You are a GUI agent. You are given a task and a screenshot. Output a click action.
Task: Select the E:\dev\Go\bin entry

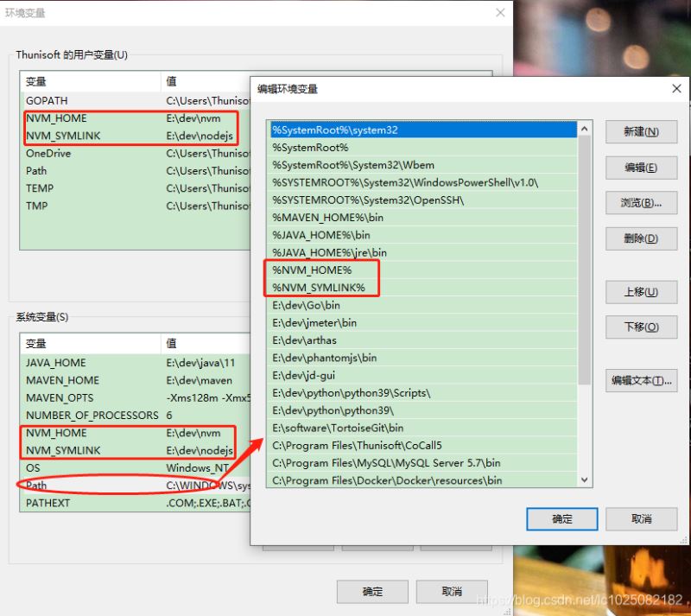point(423,305)
